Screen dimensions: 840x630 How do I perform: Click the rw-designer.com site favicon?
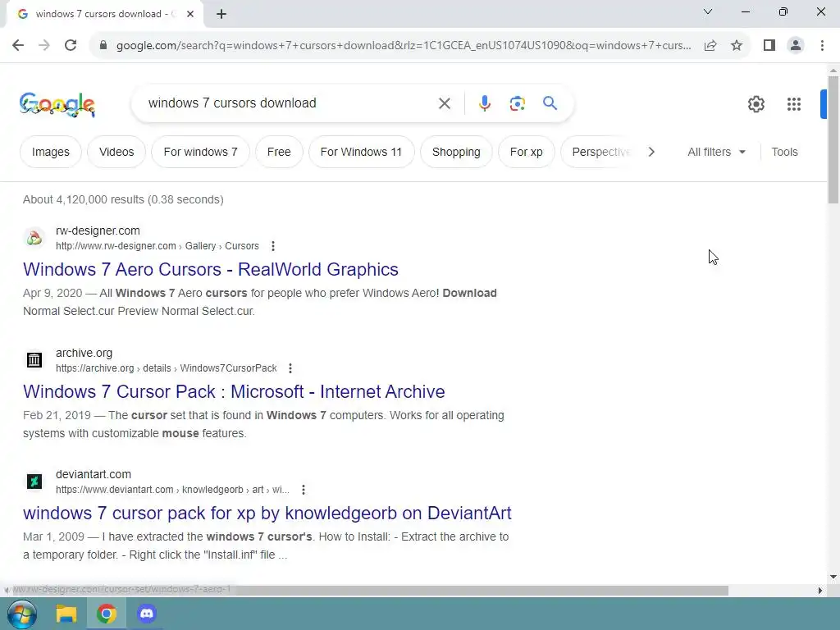(34, 237)
